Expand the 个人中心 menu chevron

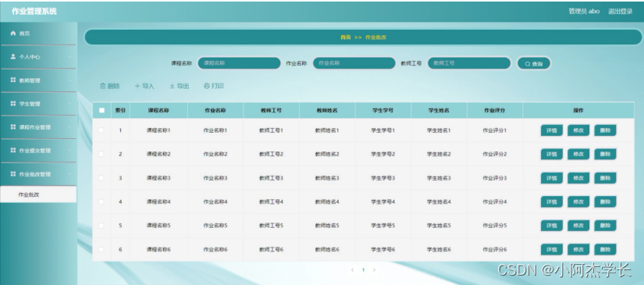(69, 57)
